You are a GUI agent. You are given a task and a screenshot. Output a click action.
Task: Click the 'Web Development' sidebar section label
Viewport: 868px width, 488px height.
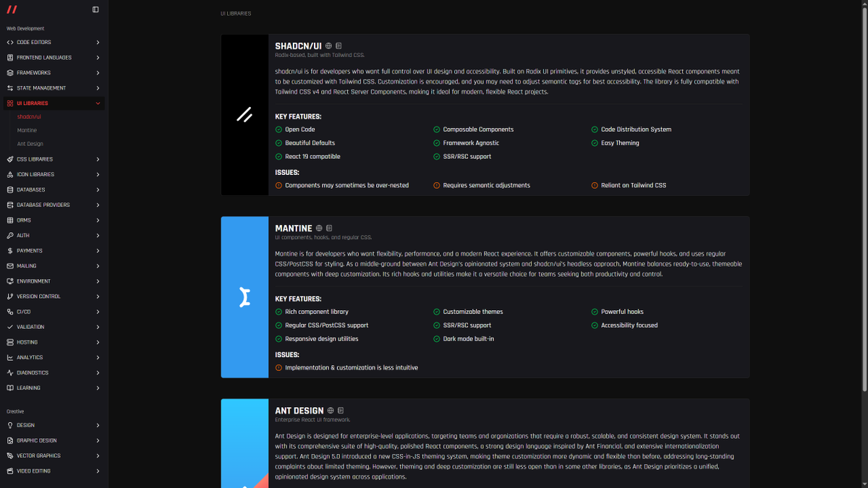point(25,28)
